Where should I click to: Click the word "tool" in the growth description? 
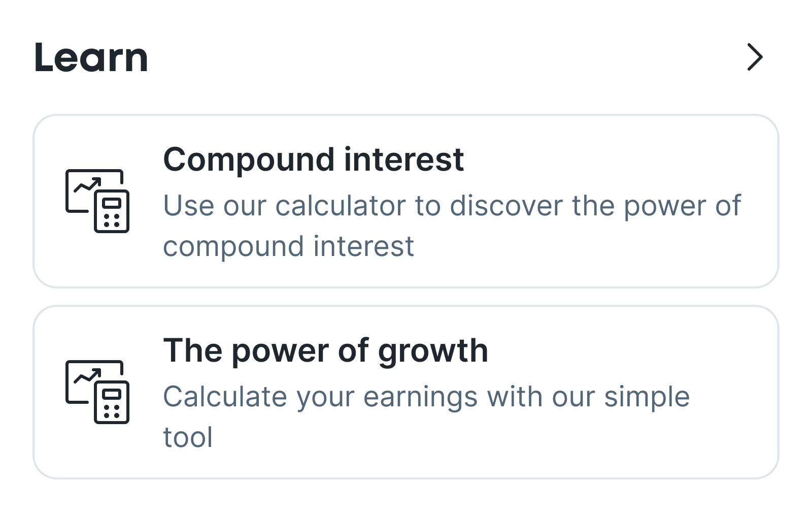(188, 437)
